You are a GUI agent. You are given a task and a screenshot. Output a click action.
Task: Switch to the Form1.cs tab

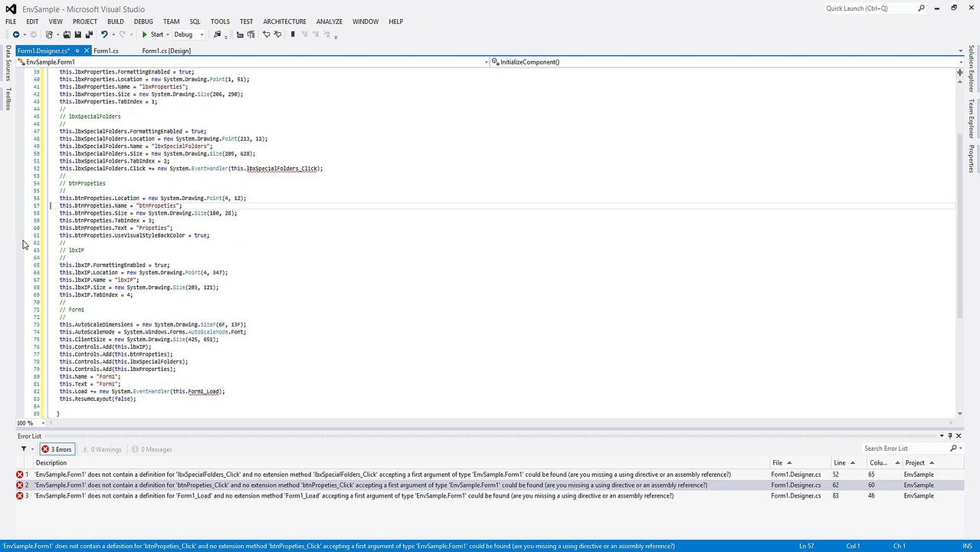coord(106,51)
